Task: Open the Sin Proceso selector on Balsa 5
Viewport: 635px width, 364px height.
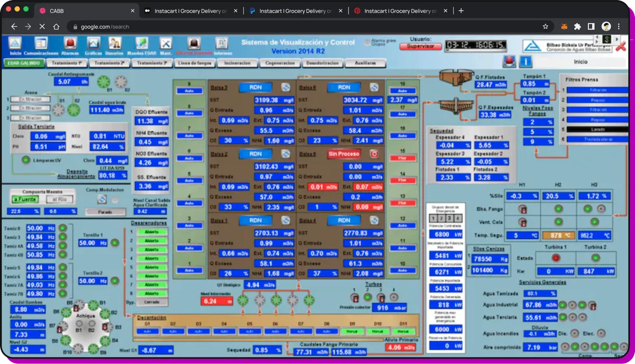Action: point(343,154)
